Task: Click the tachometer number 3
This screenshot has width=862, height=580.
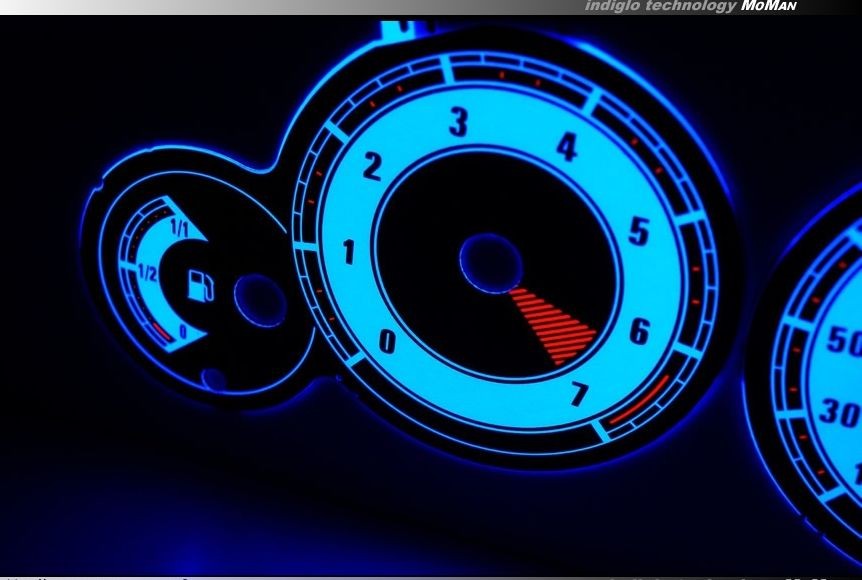Action: (x=458, y=122)
